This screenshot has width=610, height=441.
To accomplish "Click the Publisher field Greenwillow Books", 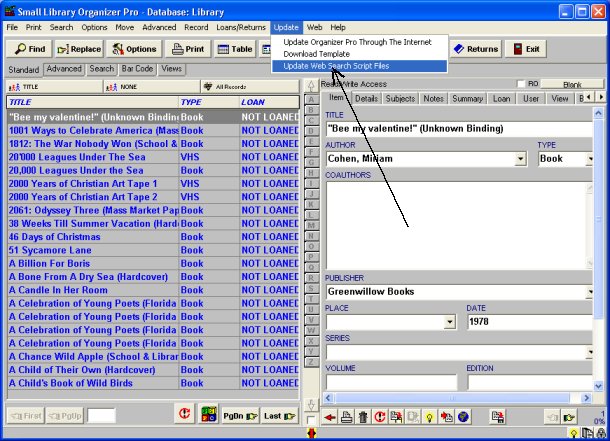I will point(459,292).
